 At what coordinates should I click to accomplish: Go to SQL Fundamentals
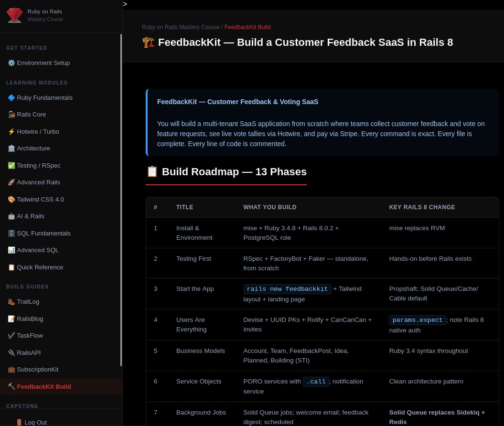pos(61,233)
